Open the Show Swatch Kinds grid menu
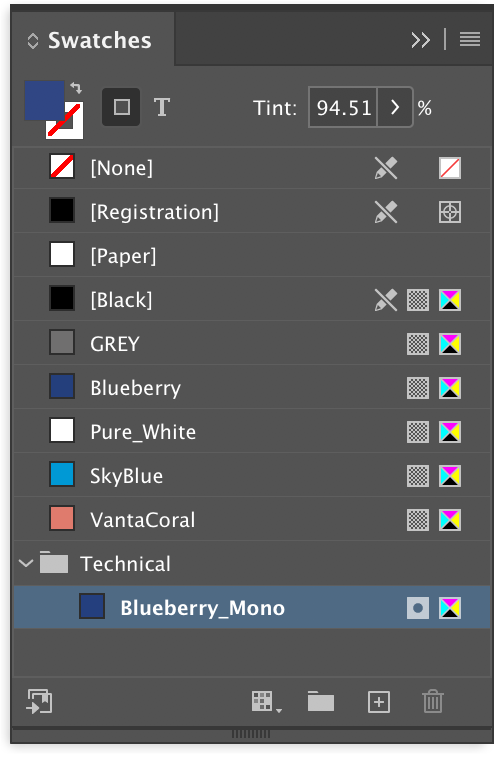Screen dimensions: 494x758 (x=266, y=702)
